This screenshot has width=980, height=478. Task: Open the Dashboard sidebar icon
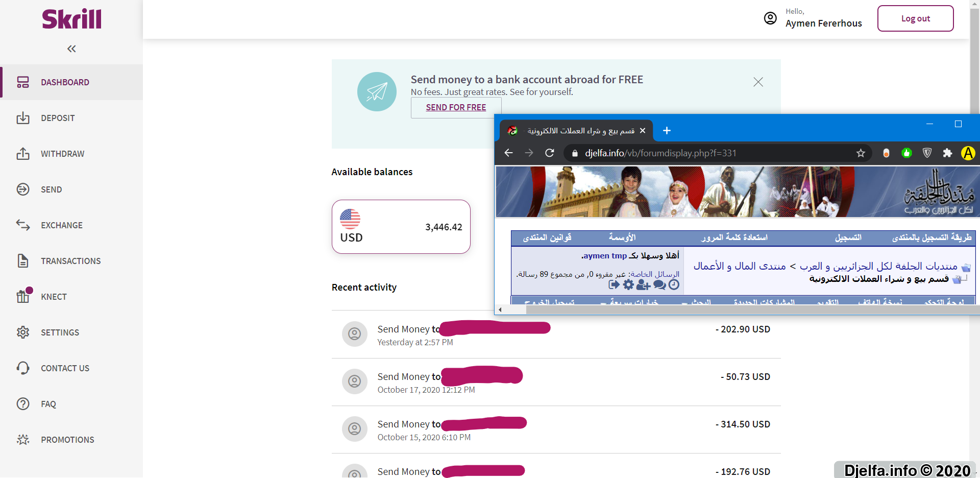[x=23, y=82]
